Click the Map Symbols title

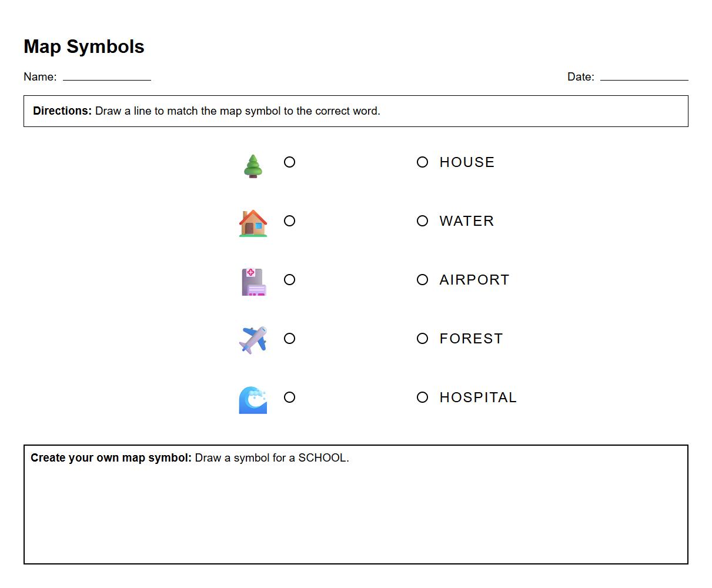(83, 46)
